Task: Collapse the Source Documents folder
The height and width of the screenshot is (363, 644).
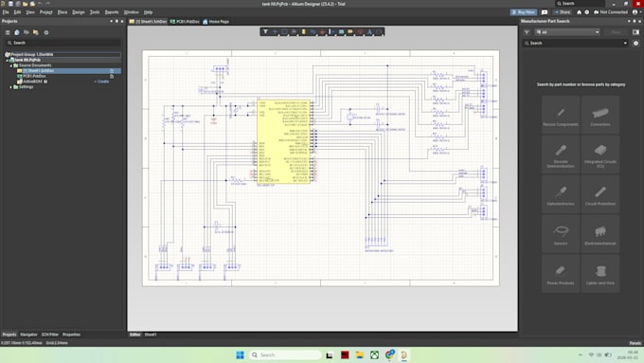Action: pos(11,65)
